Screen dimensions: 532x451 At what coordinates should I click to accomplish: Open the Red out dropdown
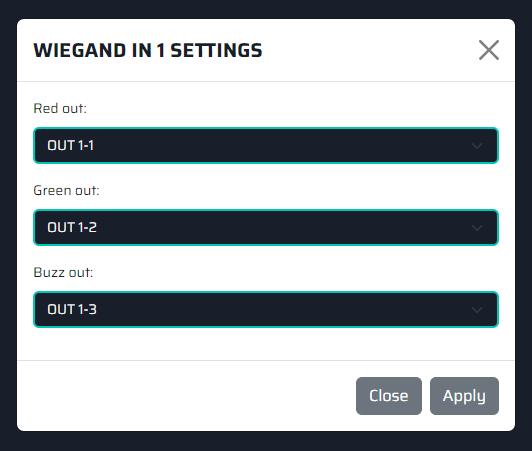point(266,146)
